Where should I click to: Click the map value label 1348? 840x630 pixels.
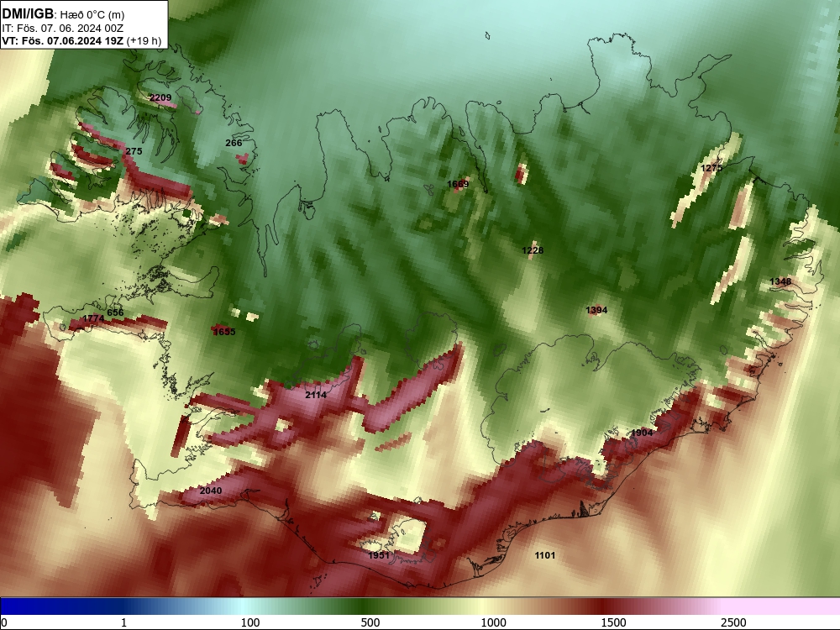(780, 281)
